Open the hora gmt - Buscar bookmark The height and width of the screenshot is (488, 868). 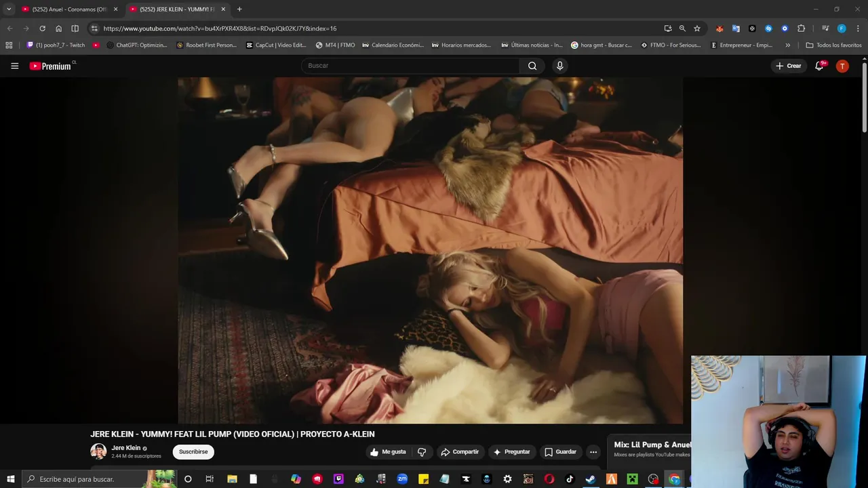point(601,45)
